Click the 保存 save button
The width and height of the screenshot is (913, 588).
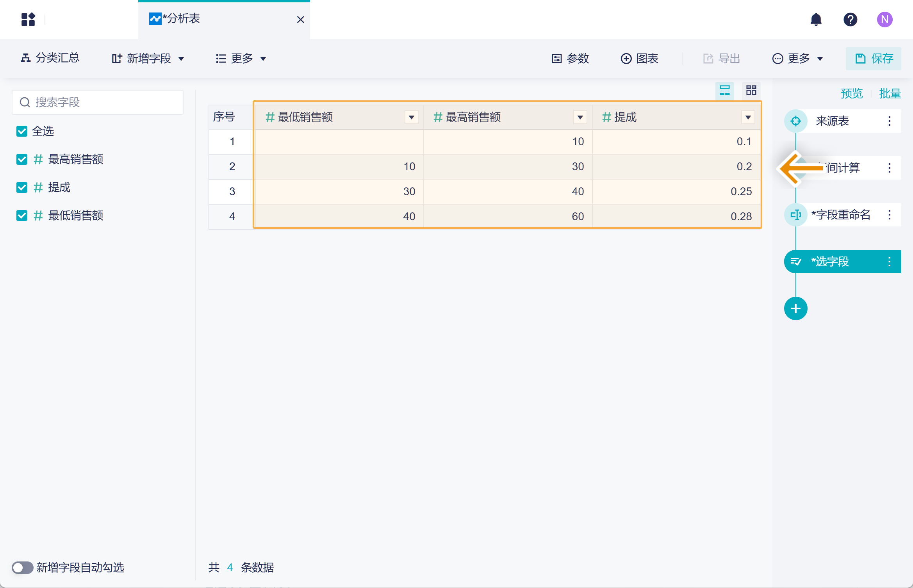tap(874, 59)
